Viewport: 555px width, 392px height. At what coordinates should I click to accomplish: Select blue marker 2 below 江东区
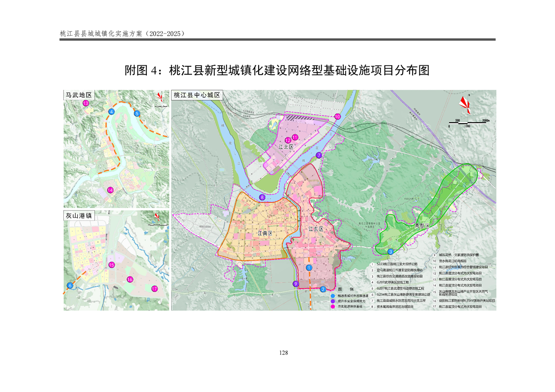click(x=323, y=289)
